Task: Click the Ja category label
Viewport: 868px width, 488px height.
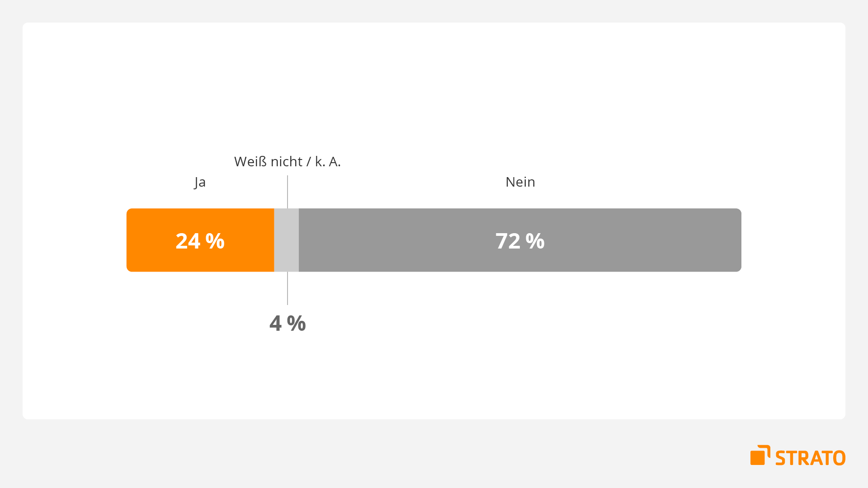Action: (200, 182)
